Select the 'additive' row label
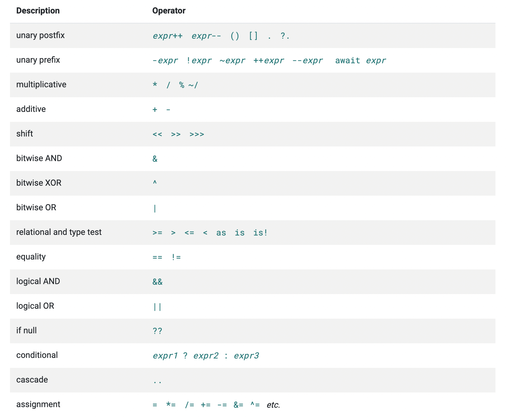 (31, 109)
